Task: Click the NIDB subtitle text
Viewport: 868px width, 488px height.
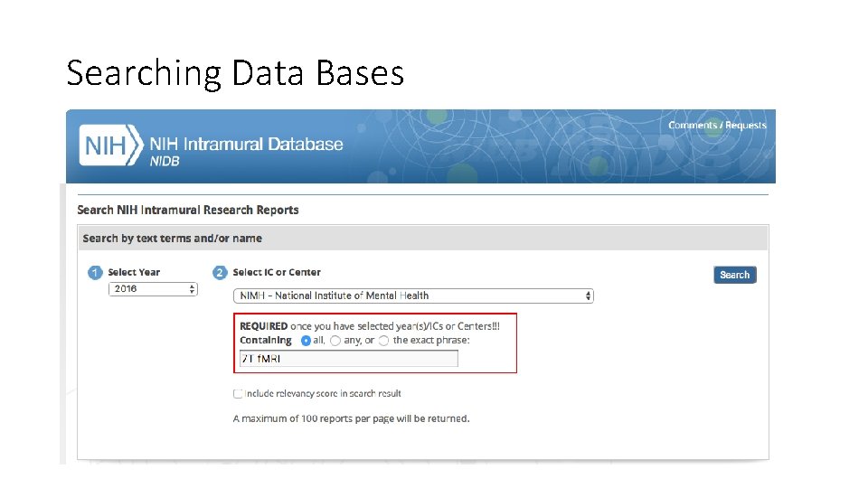Action: tap(165, 162)
